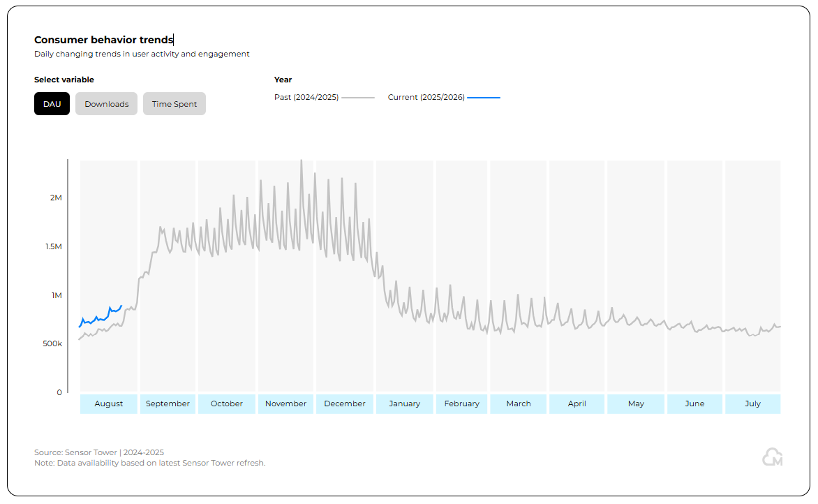Click the 'Daily changing trends' subtitle text
The height and width of the screenshot is (504, 818).
pos(142,54)
